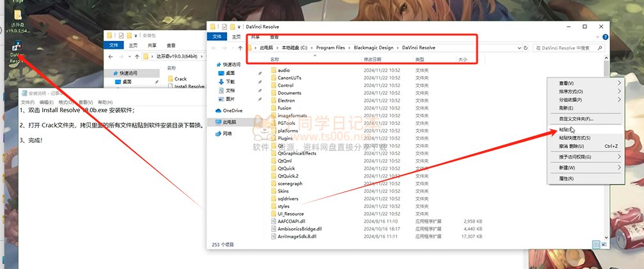Open the DaVinci Resolve desktop shortcut icon

[17, 45]
